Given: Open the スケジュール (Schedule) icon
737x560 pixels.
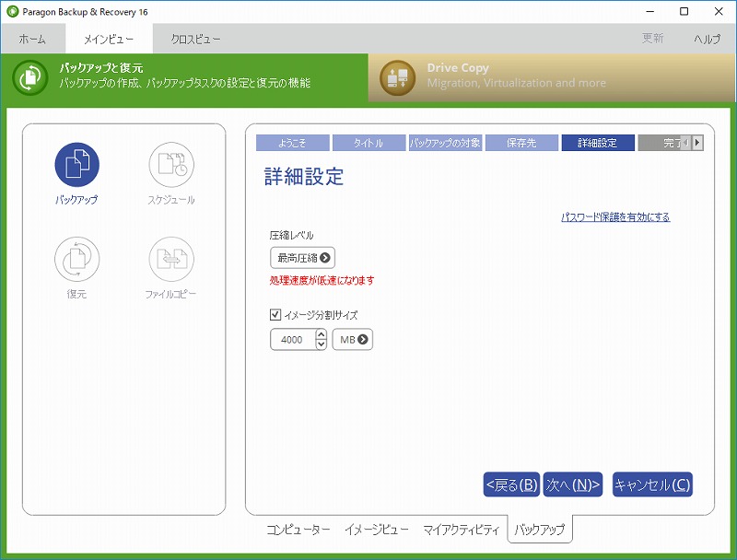Looking at the screenshot, I should pyautogui.click(x=171, y=165).
